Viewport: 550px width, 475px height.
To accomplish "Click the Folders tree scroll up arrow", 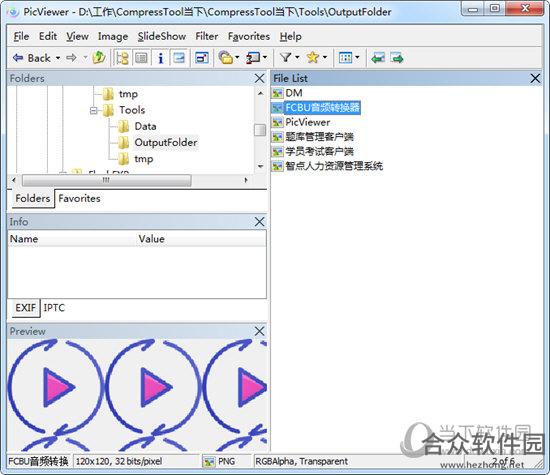I will click(260, 93).
